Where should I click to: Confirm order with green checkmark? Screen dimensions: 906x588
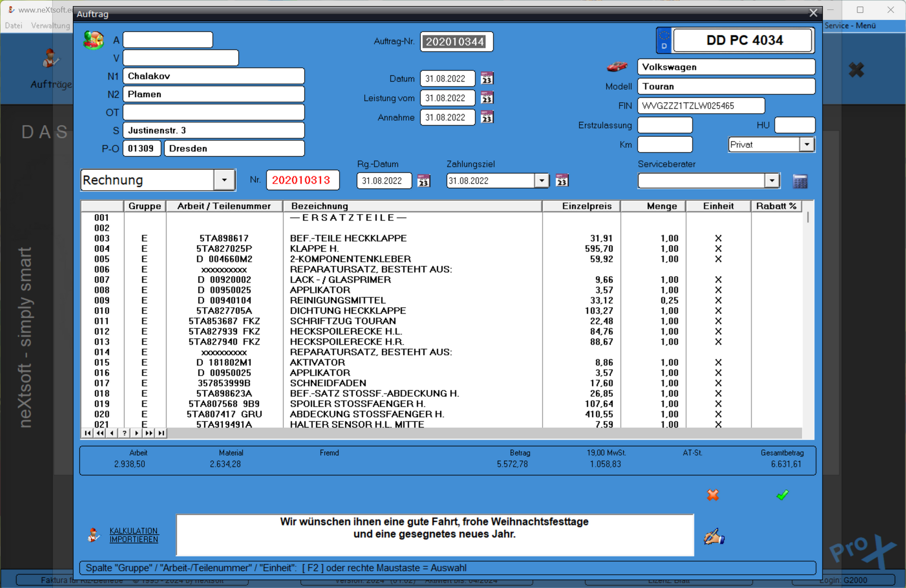(x=782, y=495)
